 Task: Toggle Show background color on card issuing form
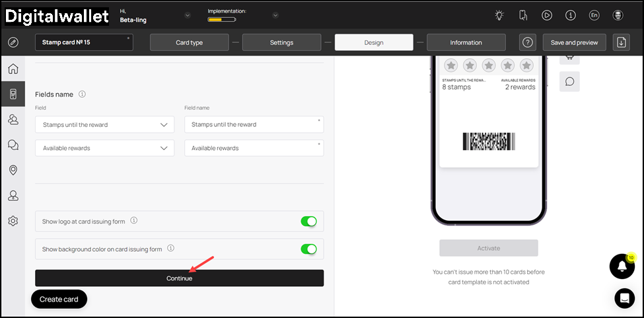[309, 249]
